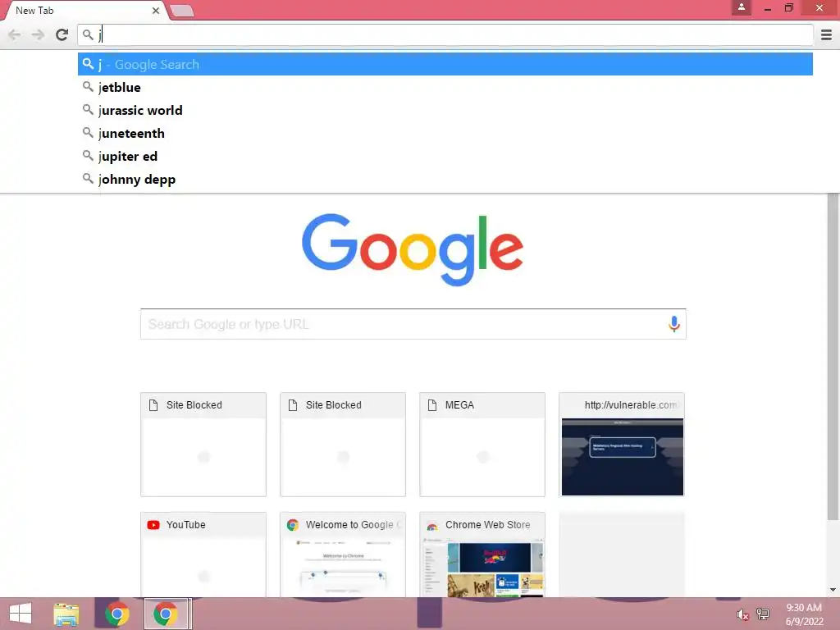
Task: Click the YouTube favicon on its tile
Action: (x=153, y=525)
